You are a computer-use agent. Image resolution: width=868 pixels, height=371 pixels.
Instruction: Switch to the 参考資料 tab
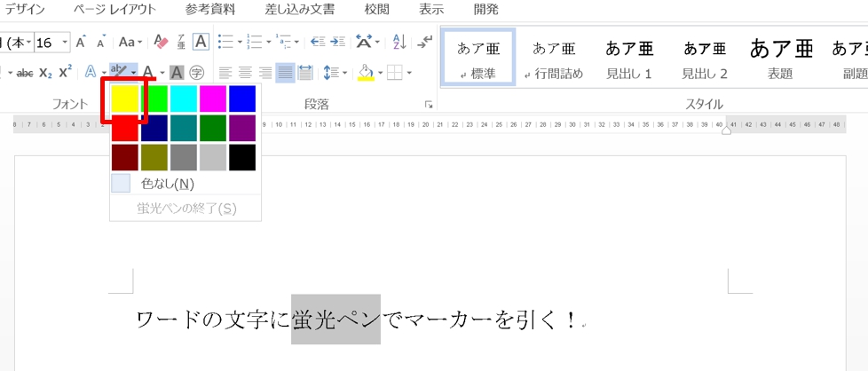tap(210, 10)
